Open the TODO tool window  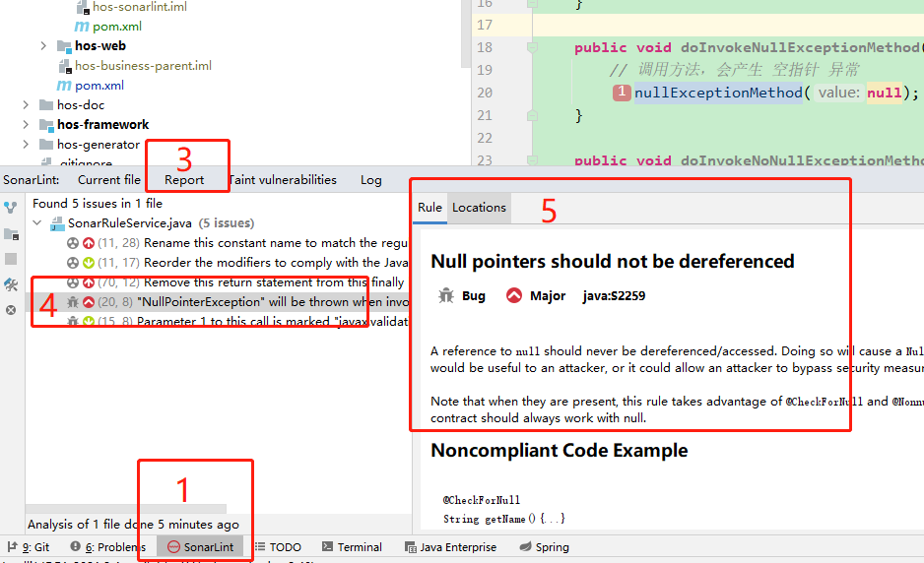[278, 547]
